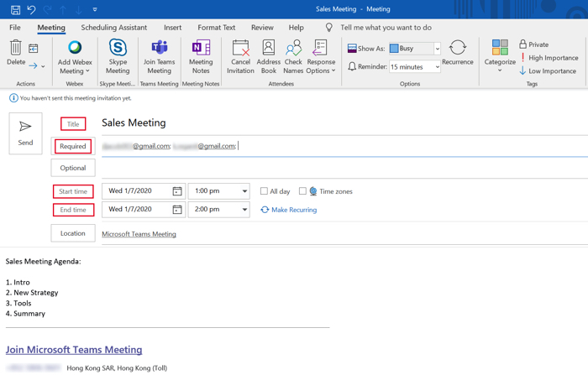The height and width of the screenshot is (375, 588).
Task: Open the File tab
Action: click(15, 28)
